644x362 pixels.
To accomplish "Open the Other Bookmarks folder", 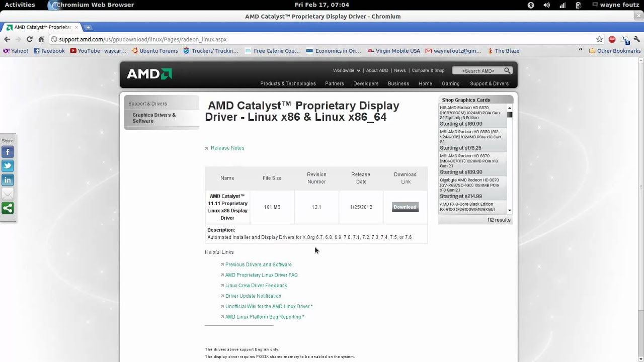I will [x=615, y=51].
